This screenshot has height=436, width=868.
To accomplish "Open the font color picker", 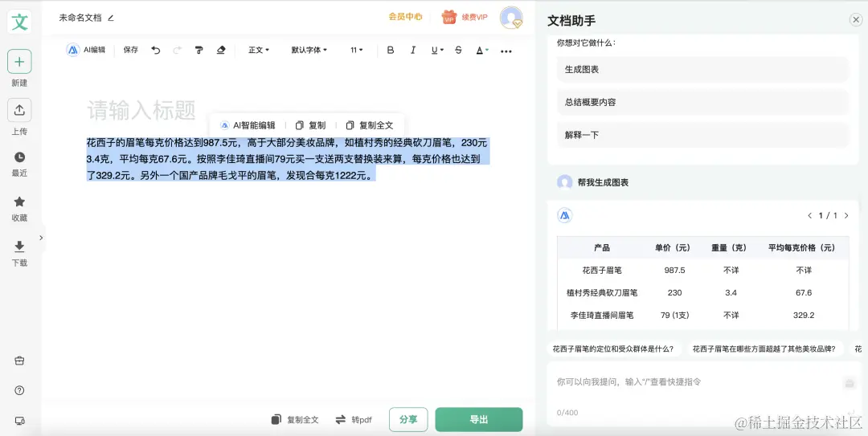I will (482, 51).
